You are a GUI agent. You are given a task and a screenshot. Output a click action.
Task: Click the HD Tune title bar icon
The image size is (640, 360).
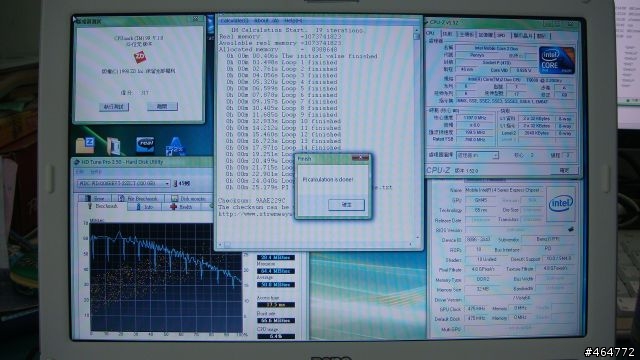(76, 162)
